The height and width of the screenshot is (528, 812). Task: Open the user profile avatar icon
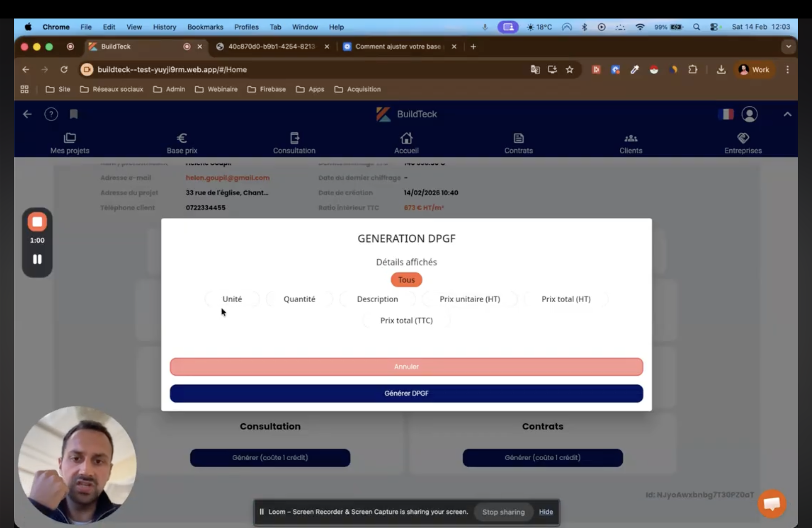[750, 114]
